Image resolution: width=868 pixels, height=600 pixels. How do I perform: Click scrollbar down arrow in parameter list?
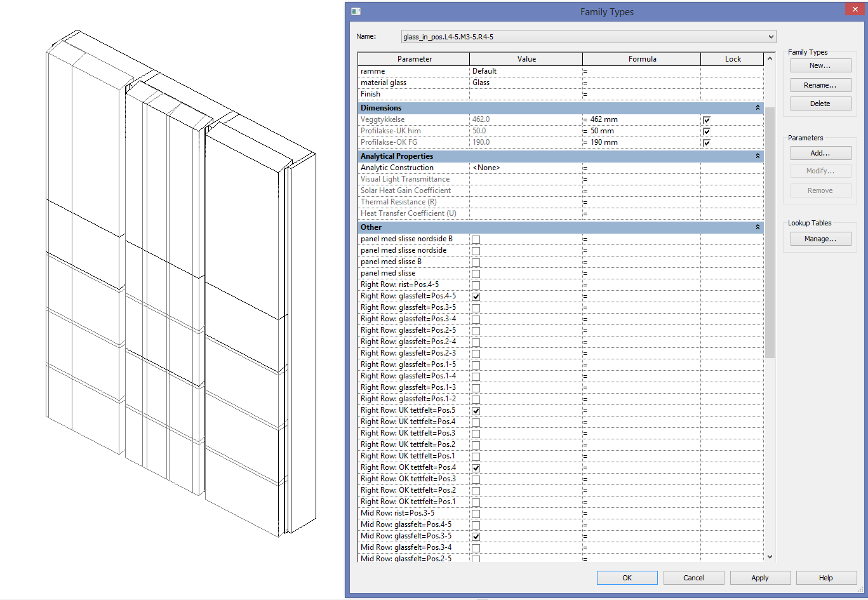tap(770, 557)
